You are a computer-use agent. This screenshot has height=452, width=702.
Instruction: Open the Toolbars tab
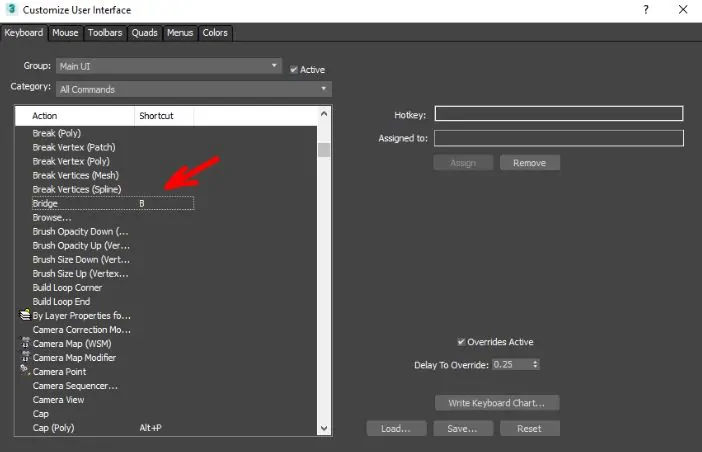(105, 33)
